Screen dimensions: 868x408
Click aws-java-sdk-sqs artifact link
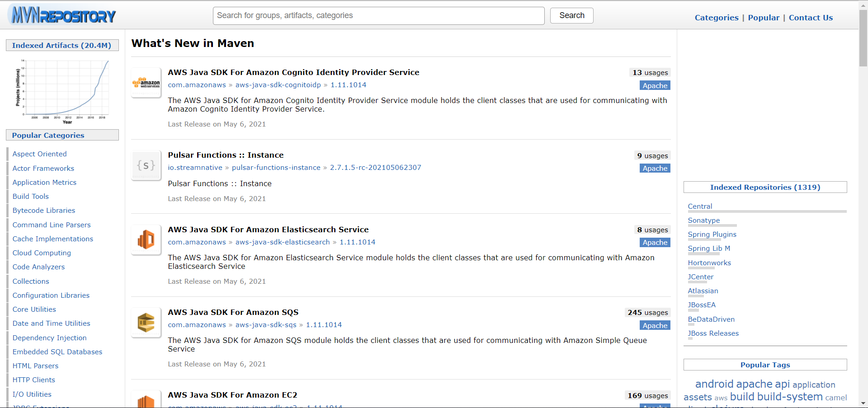tap(266, 325)
